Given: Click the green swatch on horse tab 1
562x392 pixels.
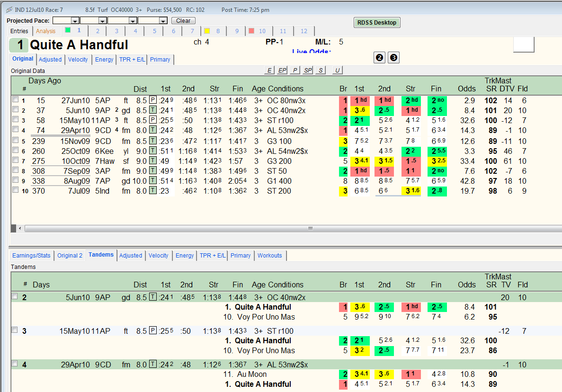Looking at the screenshot, I should pos(68,30).
